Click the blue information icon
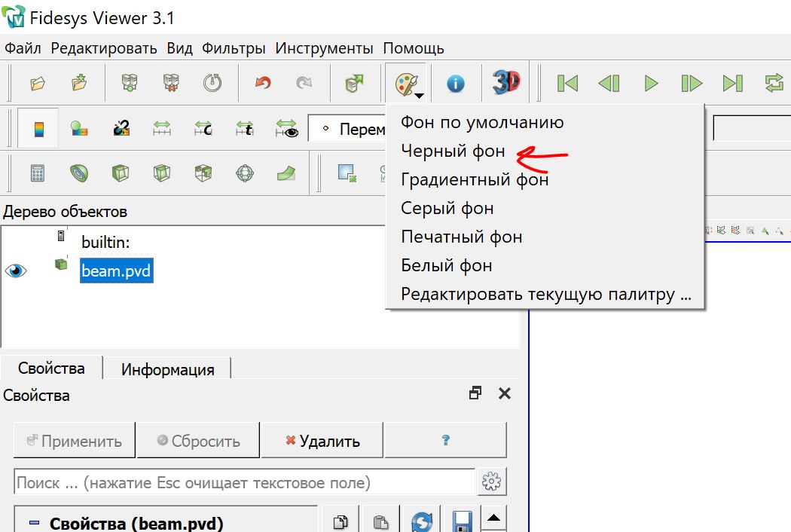791x532 pixels. tap(456, 84)
